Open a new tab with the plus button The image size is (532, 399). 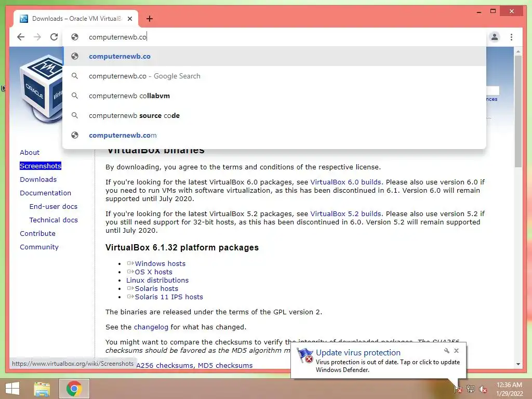150,19
